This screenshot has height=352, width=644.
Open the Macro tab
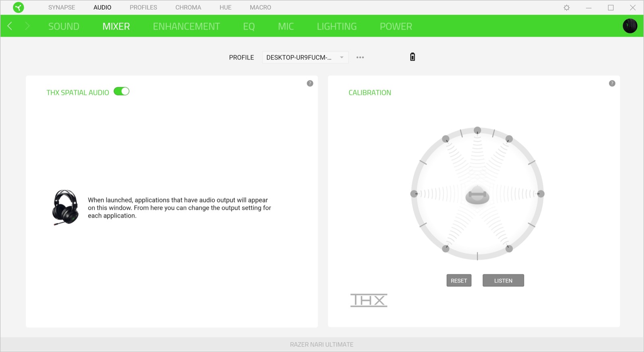(260, 7)
